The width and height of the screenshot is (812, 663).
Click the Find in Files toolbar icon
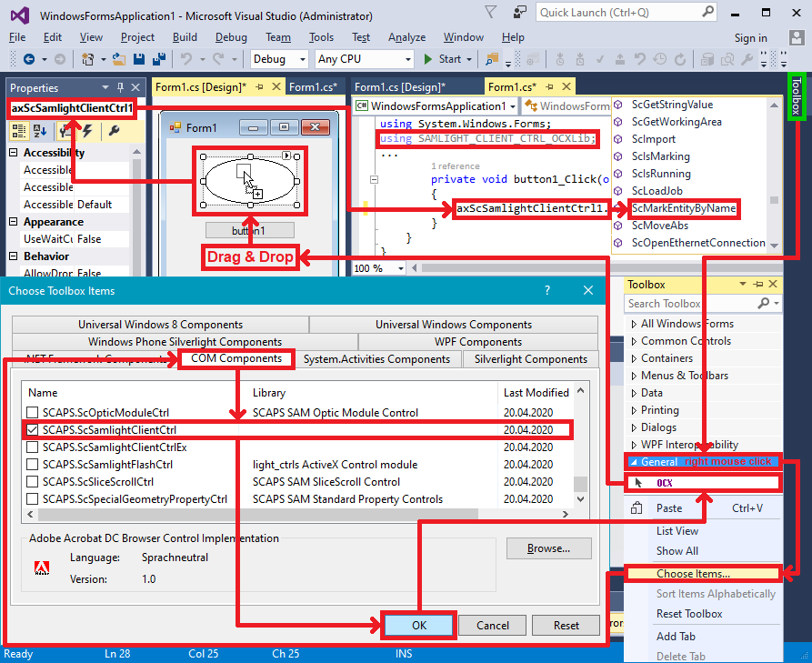point(492,59)
